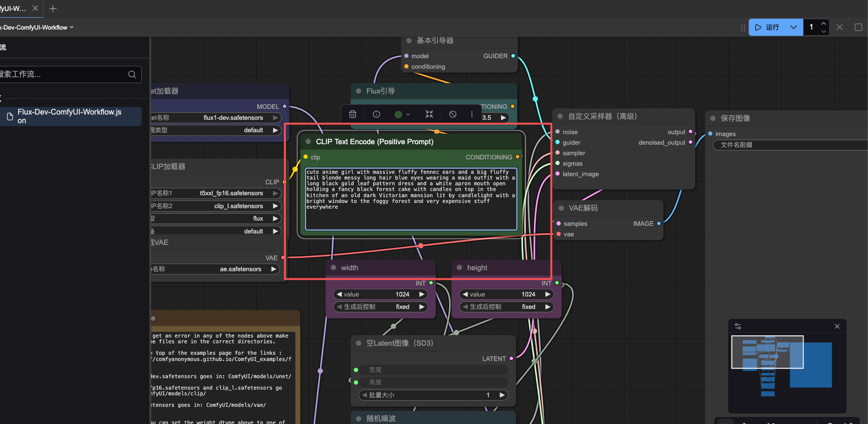Open minimap settings sliders icon
The height and width of the screenshot is (424, 868).
(738, 326)
